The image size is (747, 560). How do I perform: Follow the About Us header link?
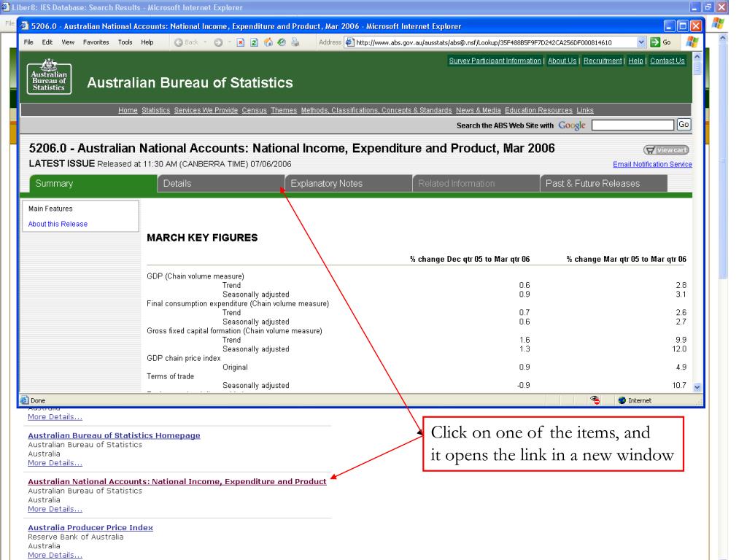[x=562, y=61]
